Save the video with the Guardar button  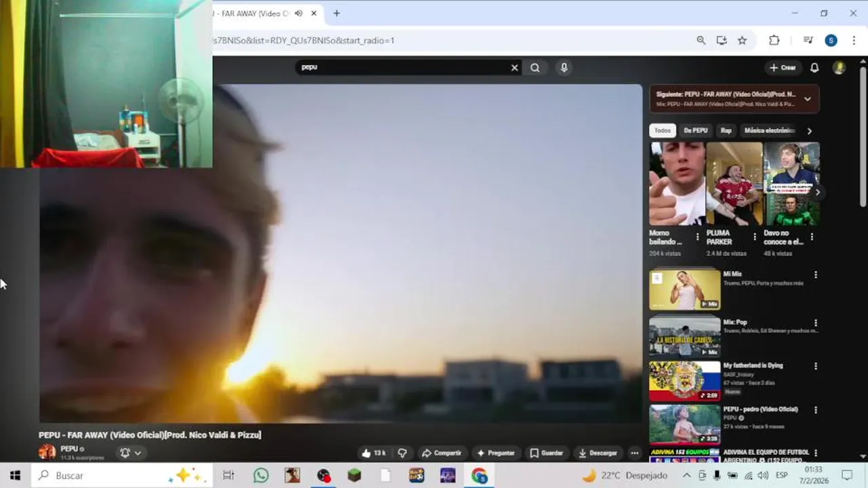click(x=547, y=453)
